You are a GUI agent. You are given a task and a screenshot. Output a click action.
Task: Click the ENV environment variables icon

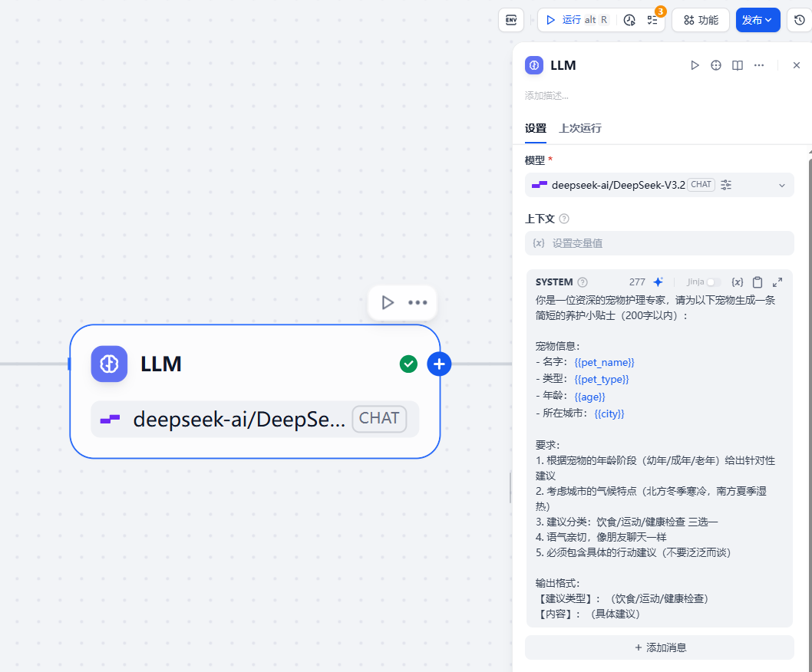click(511, 20)
